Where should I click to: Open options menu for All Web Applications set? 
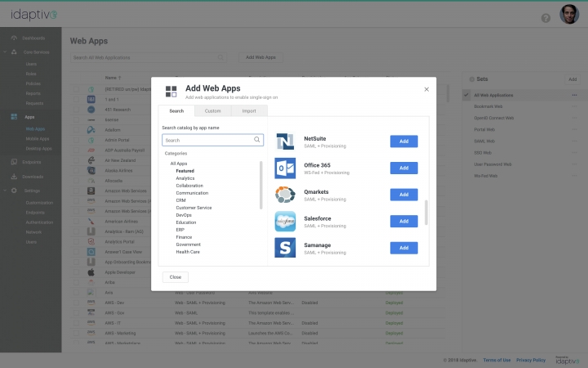pyautogui.click(x=574, y=95)
